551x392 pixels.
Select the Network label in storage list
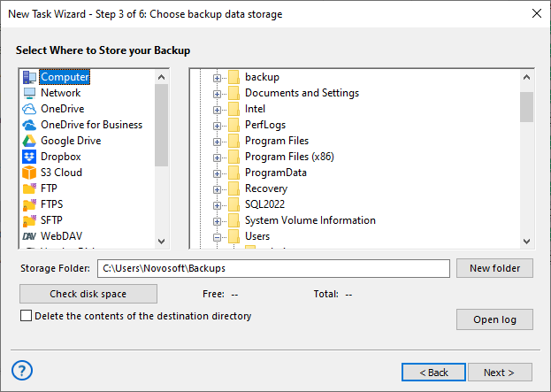(61, 93)
